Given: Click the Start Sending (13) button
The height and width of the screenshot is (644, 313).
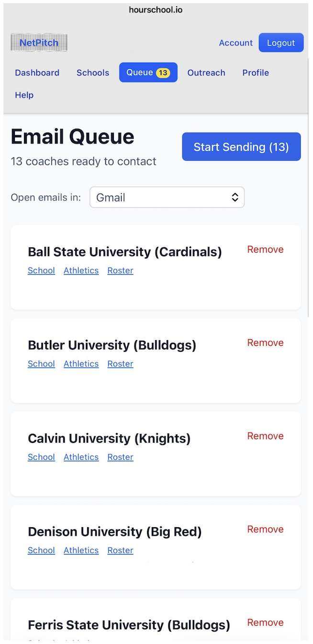Looking at the screenshot, I should [241, 146].
